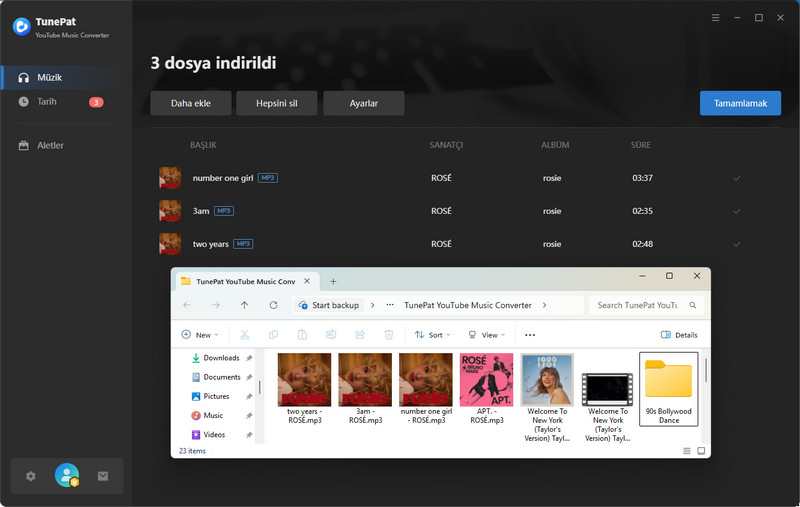800x507 pixels.
Task: Click album art of 3am row
Action: pyautogui.click(x=170, y=211)
